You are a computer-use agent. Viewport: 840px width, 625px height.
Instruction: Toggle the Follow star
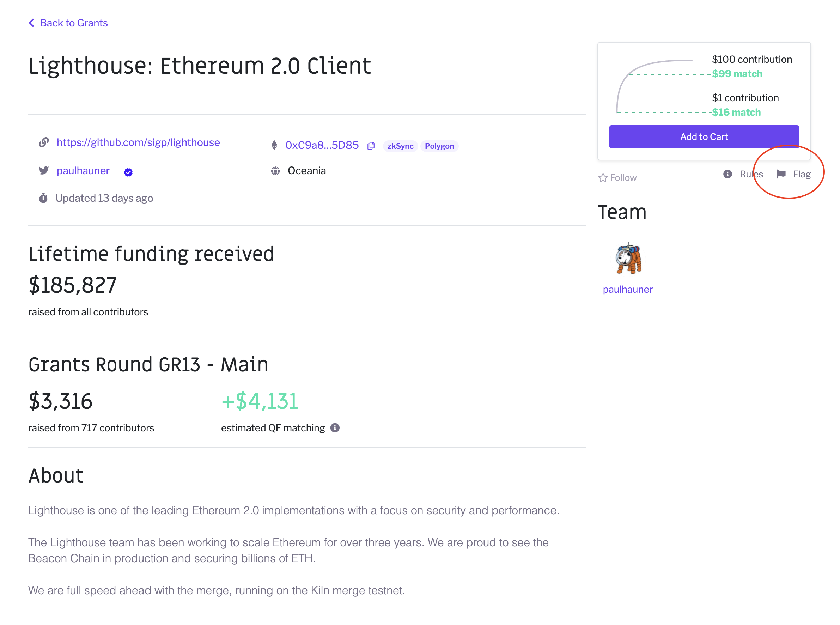pos(602,178)
